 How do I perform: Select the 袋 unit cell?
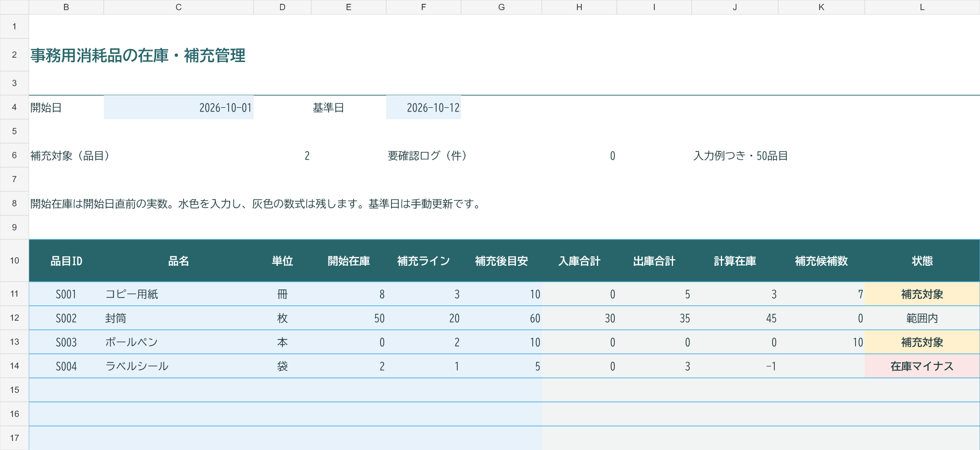point(282,366)
